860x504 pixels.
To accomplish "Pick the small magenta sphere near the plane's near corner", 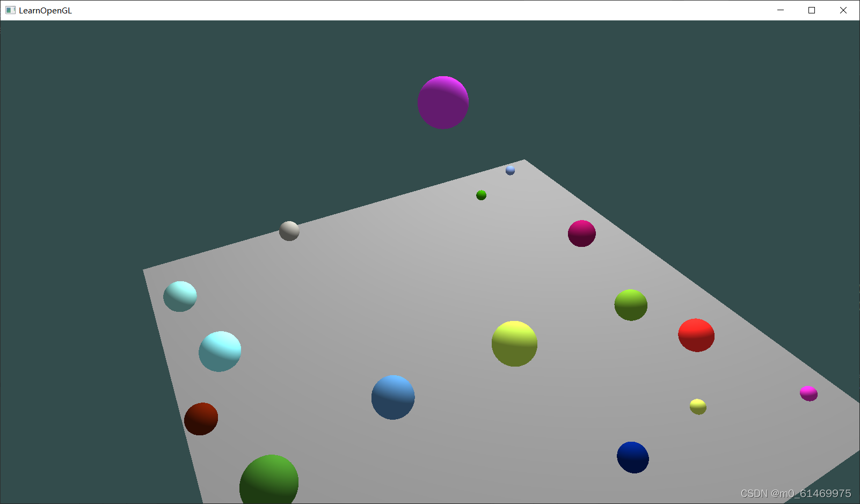I will coord(808,393).
